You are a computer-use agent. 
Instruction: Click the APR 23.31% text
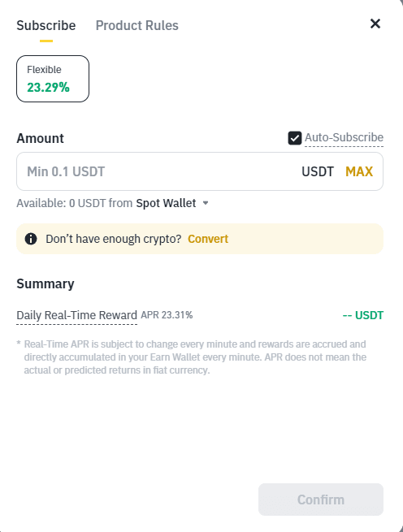coord(167,315)
